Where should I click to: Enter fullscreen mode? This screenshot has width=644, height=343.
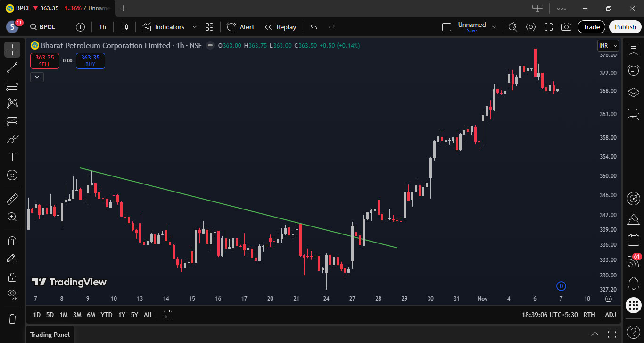click(x=549, y=27)
